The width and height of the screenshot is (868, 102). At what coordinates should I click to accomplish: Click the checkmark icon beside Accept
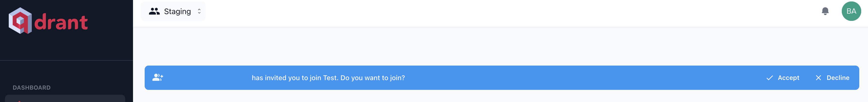(x=770, y=78)
